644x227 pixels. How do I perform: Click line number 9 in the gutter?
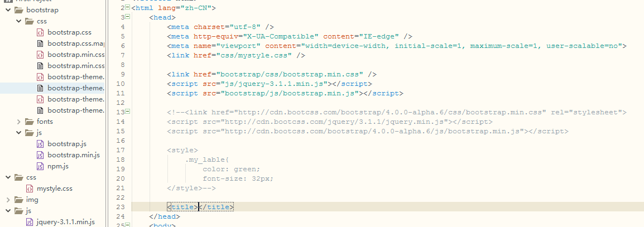pos(123,74)
